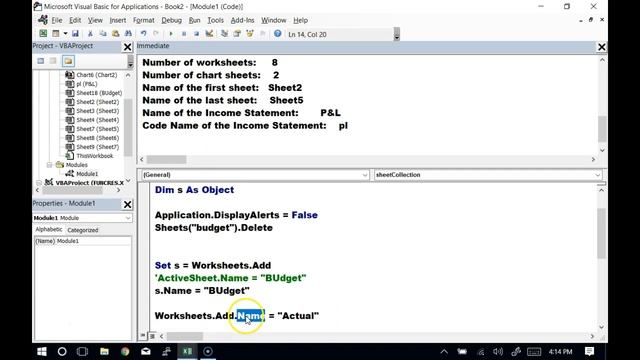Click the Redo toolbar icon
Viewport: 640px width, 360px height.
point(156,34)
